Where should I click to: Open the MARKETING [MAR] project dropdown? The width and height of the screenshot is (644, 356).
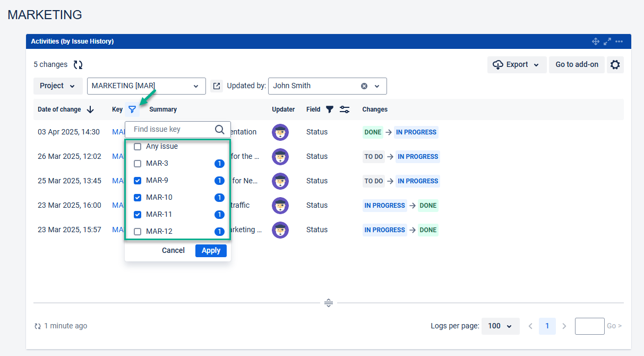(x=146, y=86)
